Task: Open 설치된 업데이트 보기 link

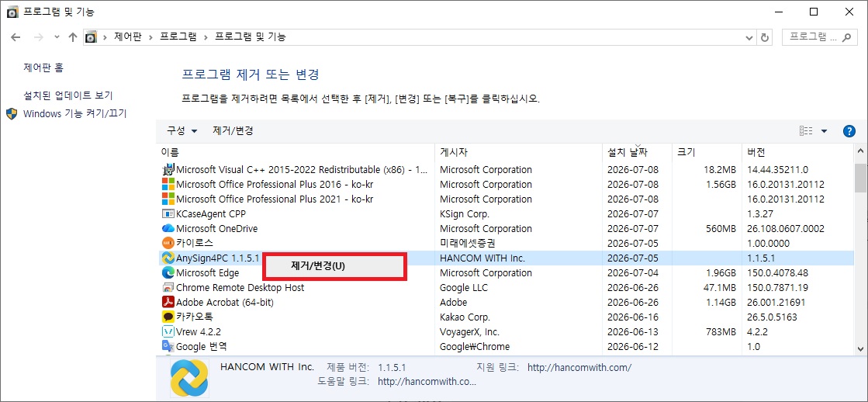Action: coord(68,95)
